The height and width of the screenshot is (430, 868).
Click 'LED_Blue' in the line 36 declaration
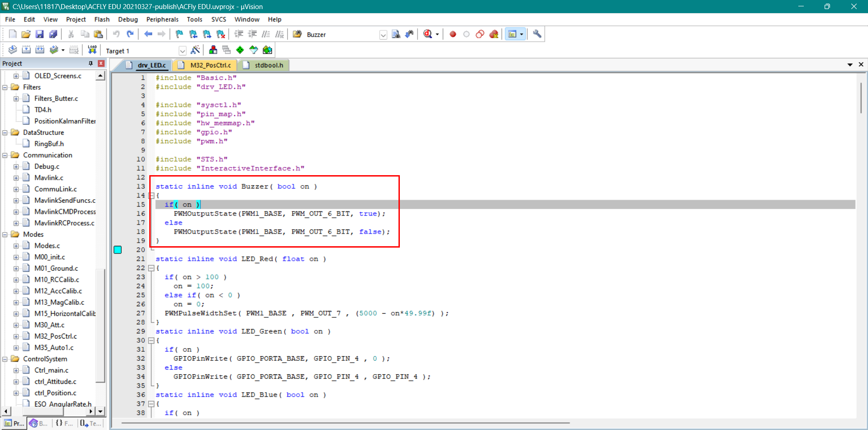259,395
